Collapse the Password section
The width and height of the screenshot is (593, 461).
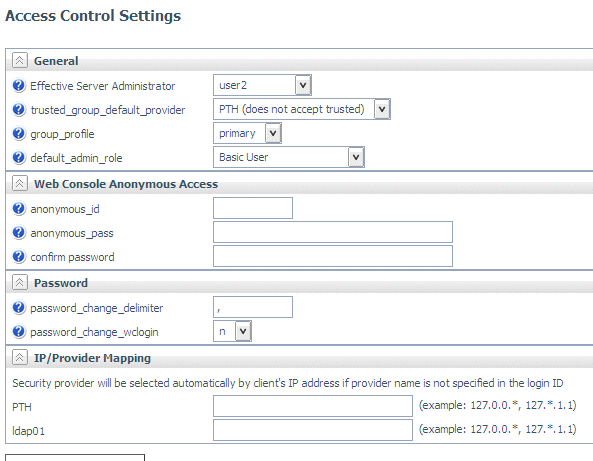(x=20, y=282)
